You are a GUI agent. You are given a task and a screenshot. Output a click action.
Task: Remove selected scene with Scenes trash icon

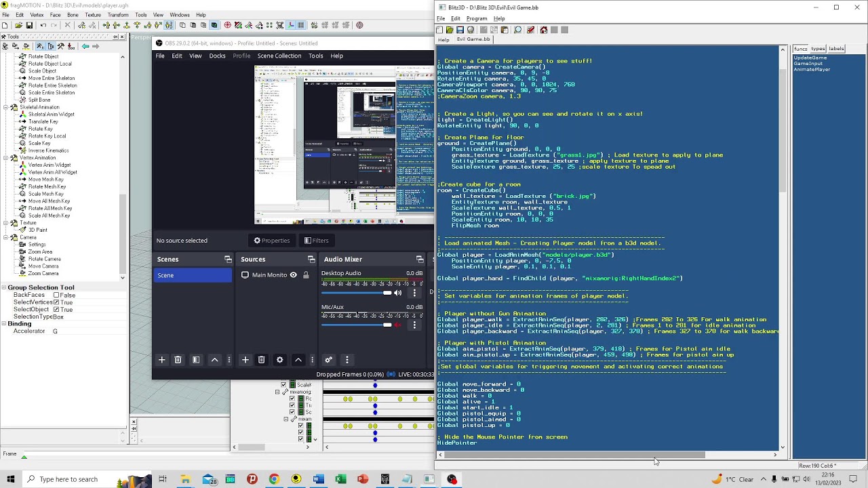click(x=178, y=360)
